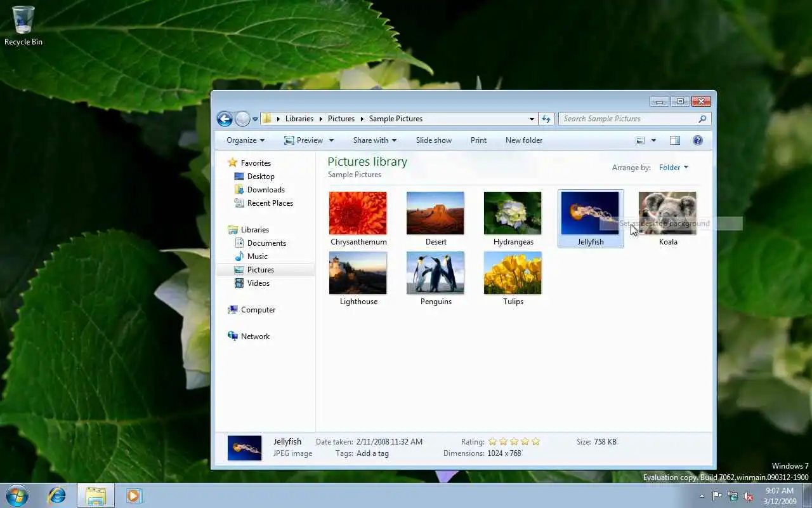Click the search magnifier icon

pos(702,119)
